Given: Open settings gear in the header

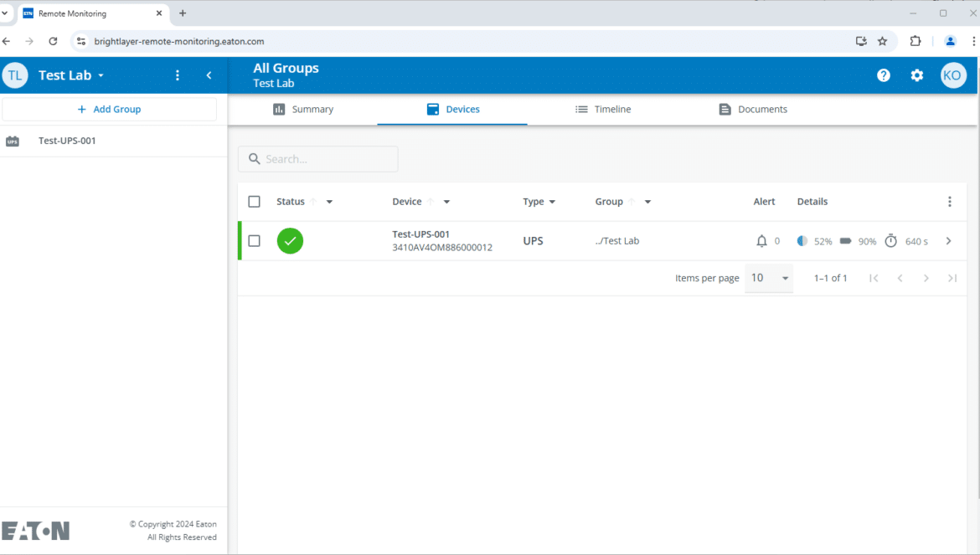Looking at the screenshot, I should (917, 75).
